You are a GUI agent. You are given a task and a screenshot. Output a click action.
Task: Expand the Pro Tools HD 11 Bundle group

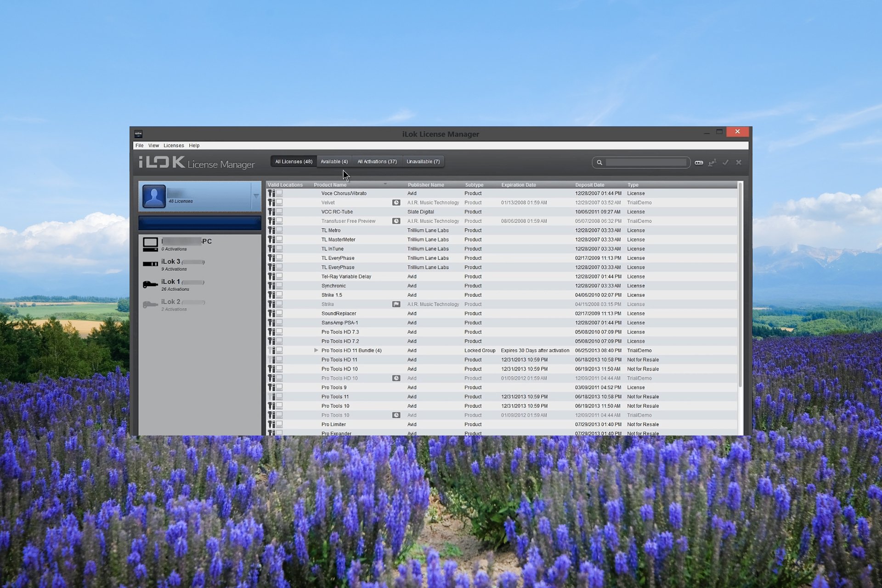coord(316,351)
